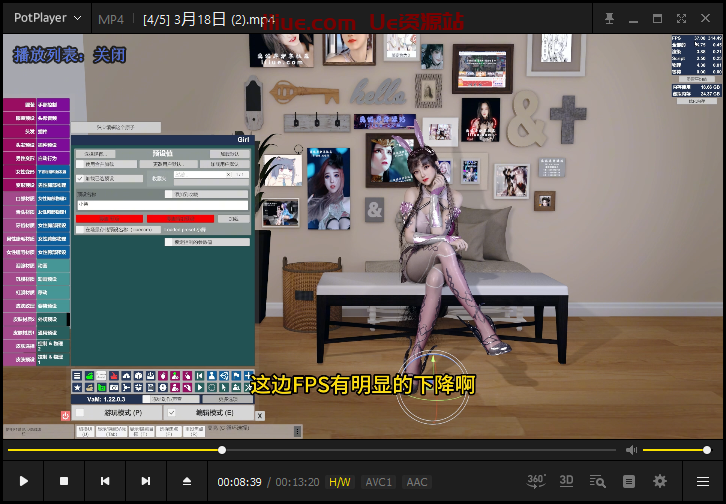The image size is (726, 504).
Task: Click the smiley face icon in the VaM toolbar
Action: [163, 387]
